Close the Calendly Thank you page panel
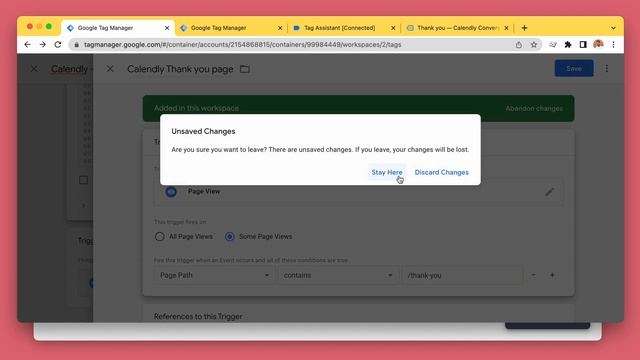This screenshot has width=640, height=360. point(110,69)
